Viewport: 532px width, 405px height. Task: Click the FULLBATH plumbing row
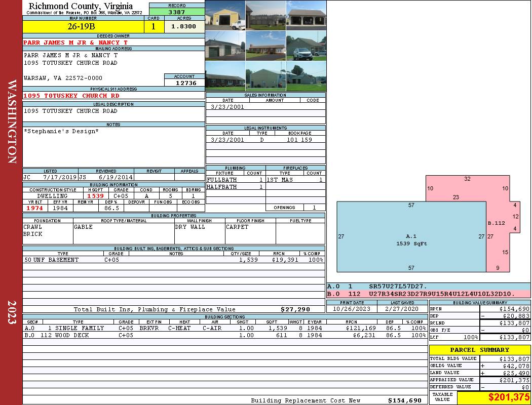pyautogui.click(x=236, y=180)
